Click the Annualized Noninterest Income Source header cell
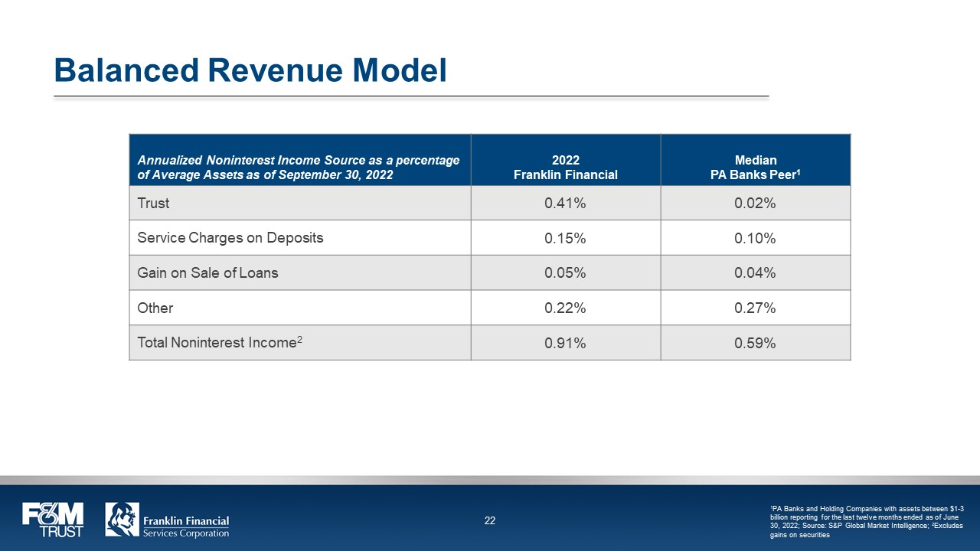The width and height of the screenshot is (980, 551). tap(300, 160)
